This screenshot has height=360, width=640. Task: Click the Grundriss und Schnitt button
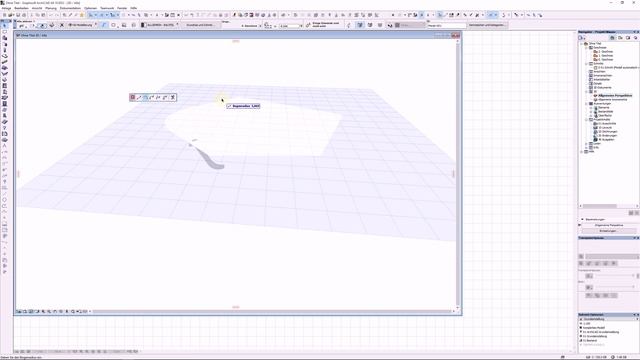coord(200,25)
